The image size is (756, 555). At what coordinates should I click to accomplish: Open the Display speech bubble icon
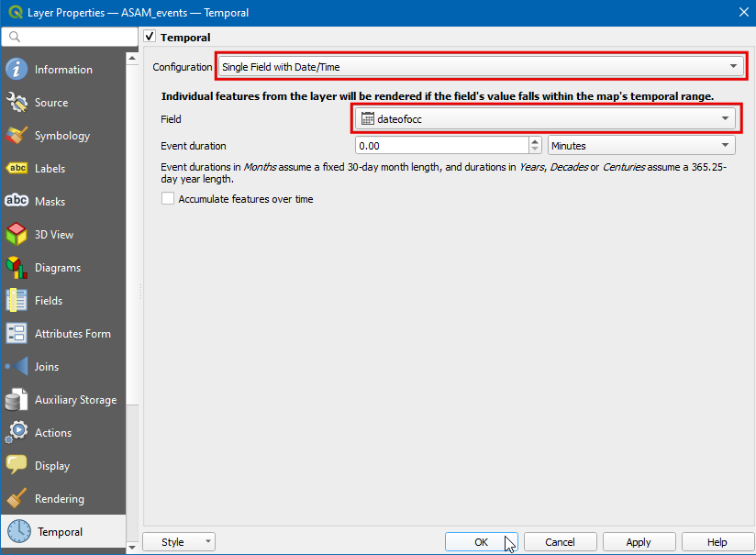click(x=17, y=465)
